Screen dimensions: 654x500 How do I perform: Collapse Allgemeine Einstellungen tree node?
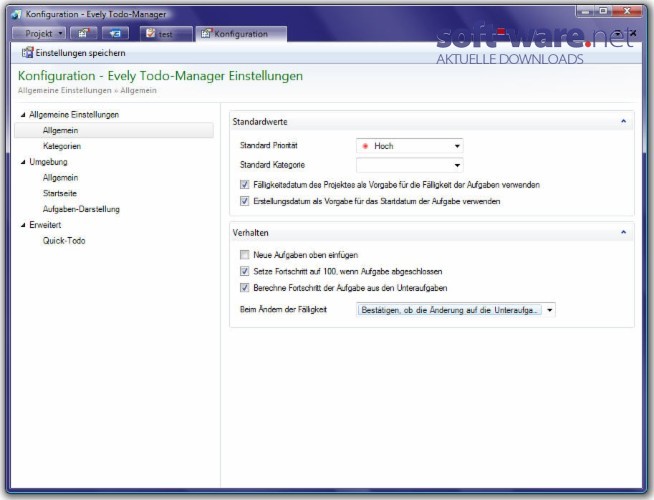click(x=23, y=115)
